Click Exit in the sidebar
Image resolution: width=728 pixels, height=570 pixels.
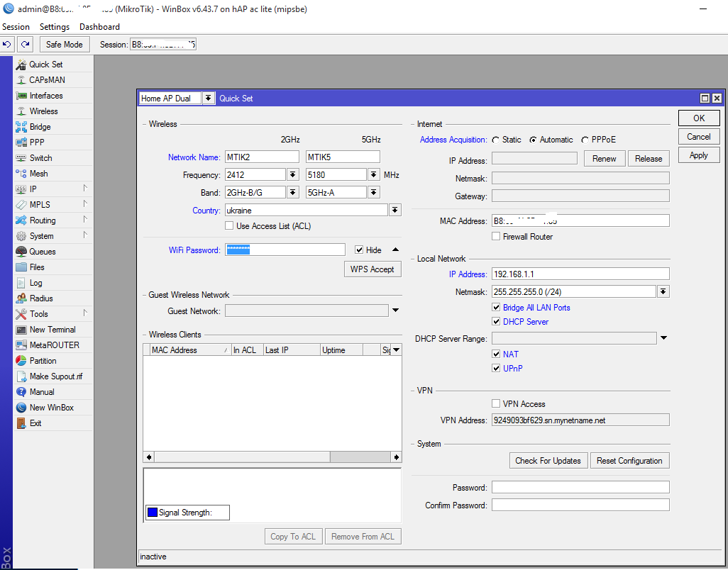click(x=53, y=423)
